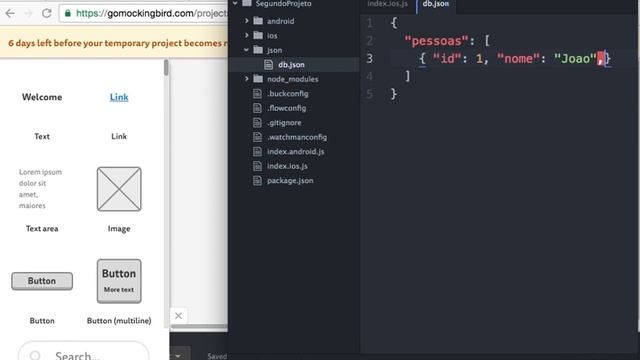This screenshot has height=360, width=640.
Task: Click the dropdown arrow left of Saved
Action: (178, 356)
